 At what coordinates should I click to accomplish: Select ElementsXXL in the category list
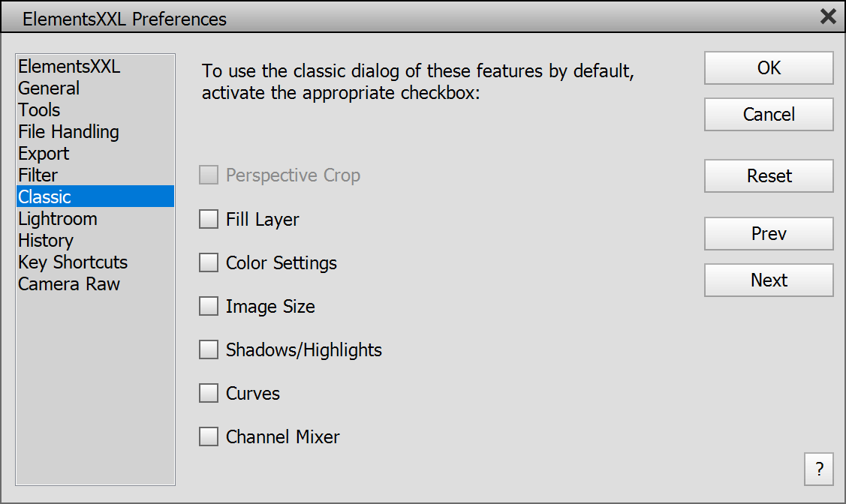(x=69, y=67)
